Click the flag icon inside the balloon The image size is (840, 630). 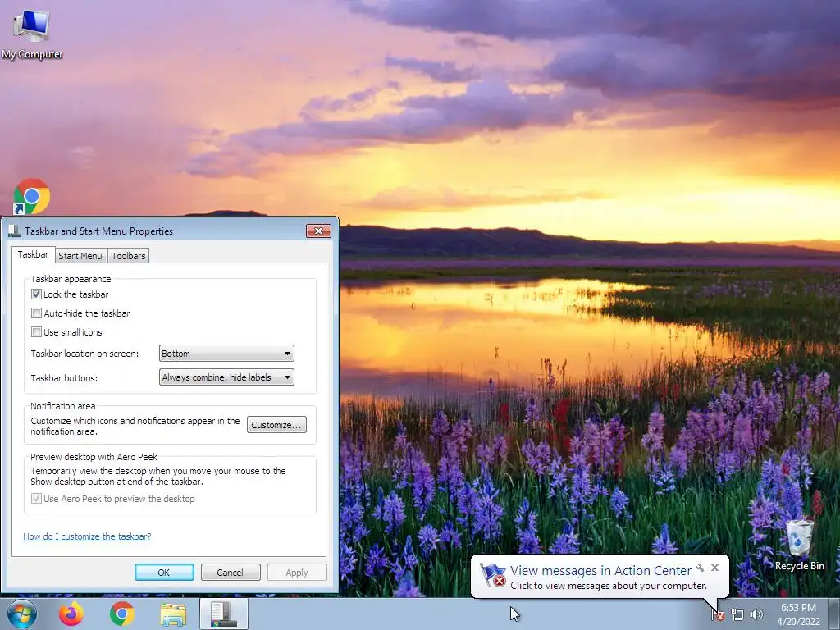(492, 575)
